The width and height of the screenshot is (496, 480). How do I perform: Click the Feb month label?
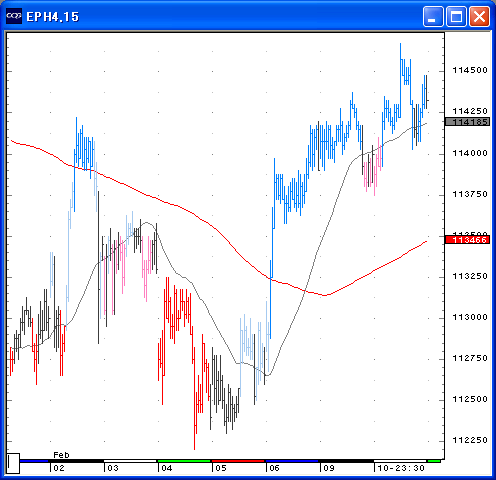pos(61,455)
